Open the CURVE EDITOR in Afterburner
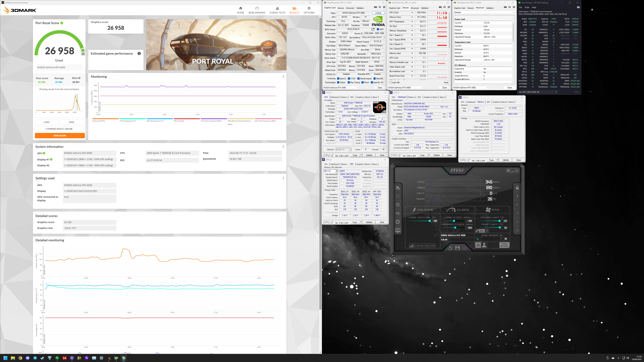This screenshot has height=362, width=644. click(422, 246)
